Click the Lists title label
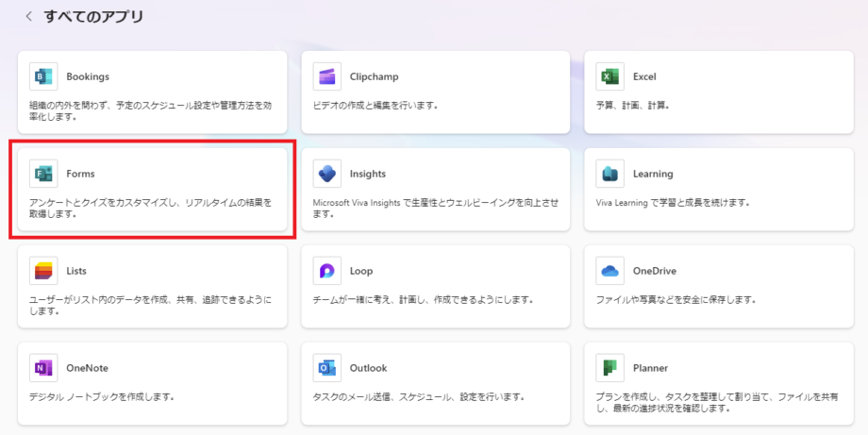 click(x=76, y=271)
